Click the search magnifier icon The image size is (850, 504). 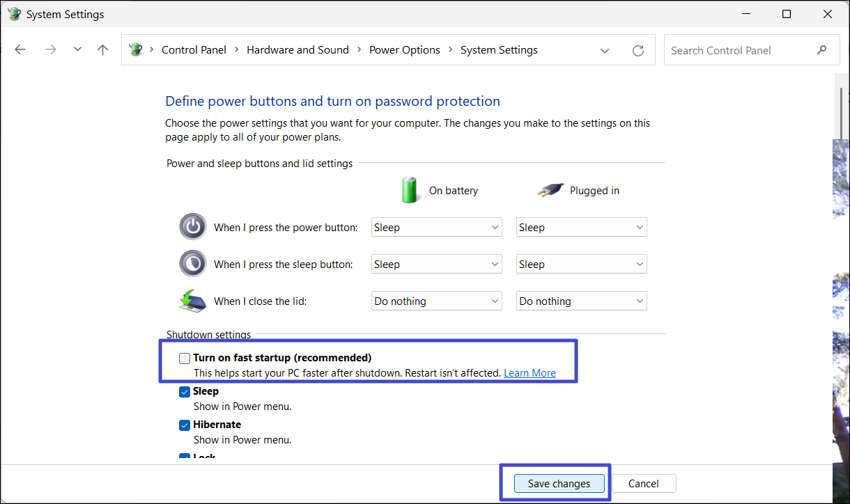(821, 50)
